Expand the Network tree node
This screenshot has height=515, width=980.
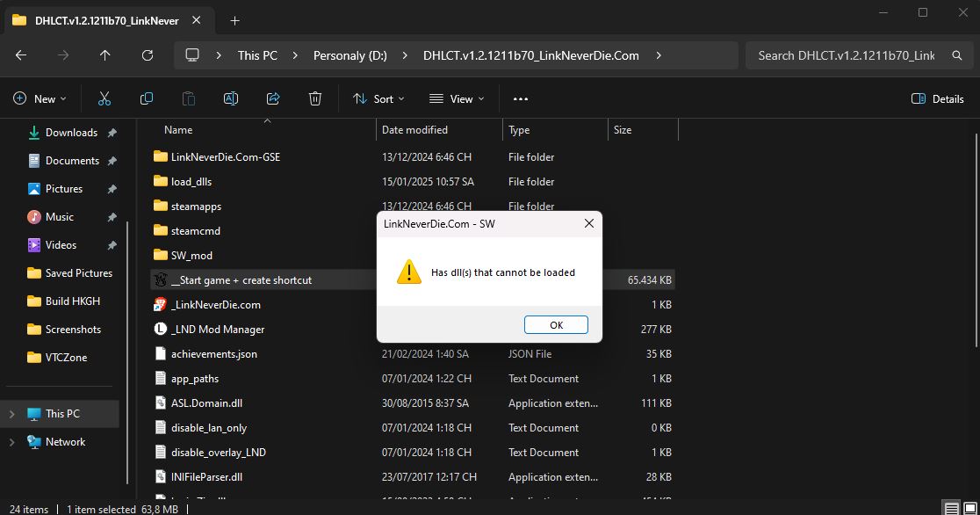click(12, 442)
